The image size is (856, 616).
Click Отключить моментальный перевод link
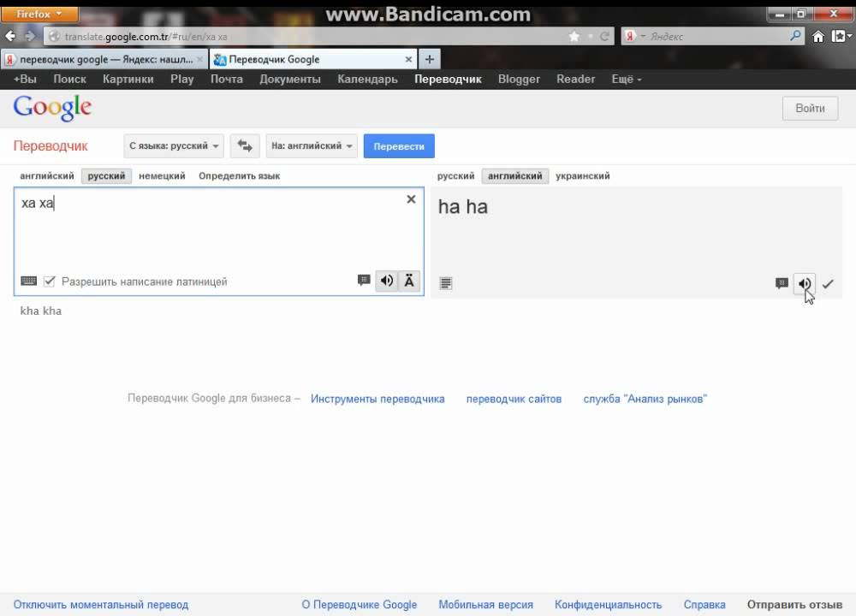point(101,605)
